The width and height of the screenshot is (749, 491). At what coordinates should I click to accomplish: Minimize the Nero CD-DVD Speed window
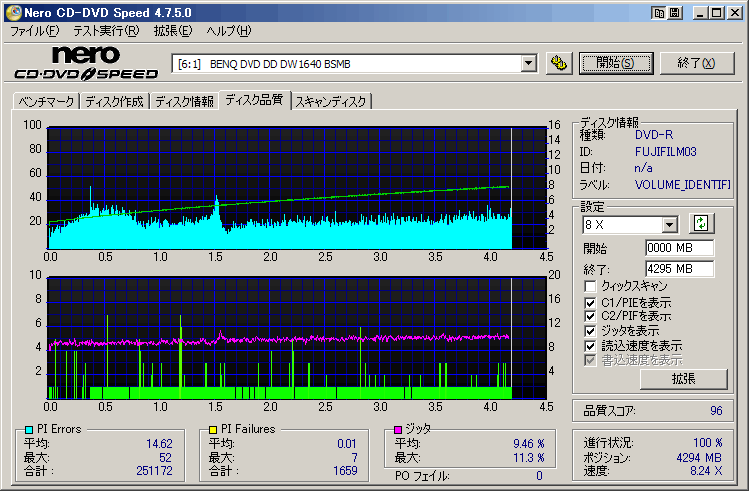(700, 13)
